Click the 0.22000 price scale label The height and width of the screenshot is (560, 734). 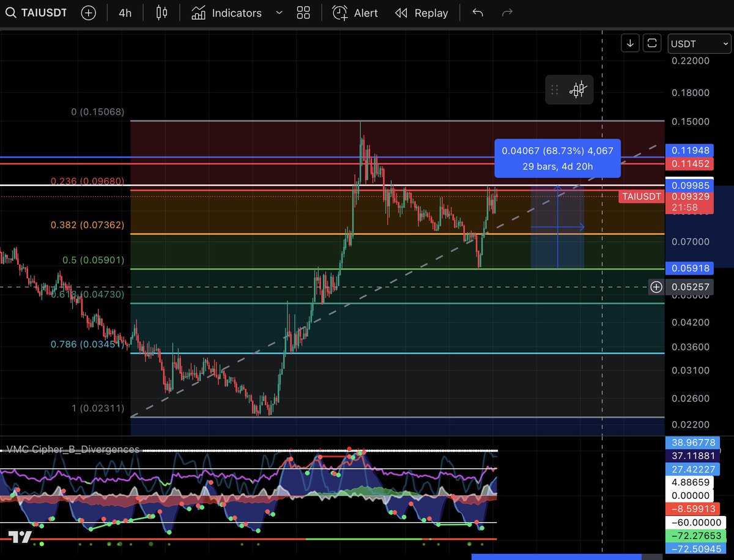tap(690, 61)
